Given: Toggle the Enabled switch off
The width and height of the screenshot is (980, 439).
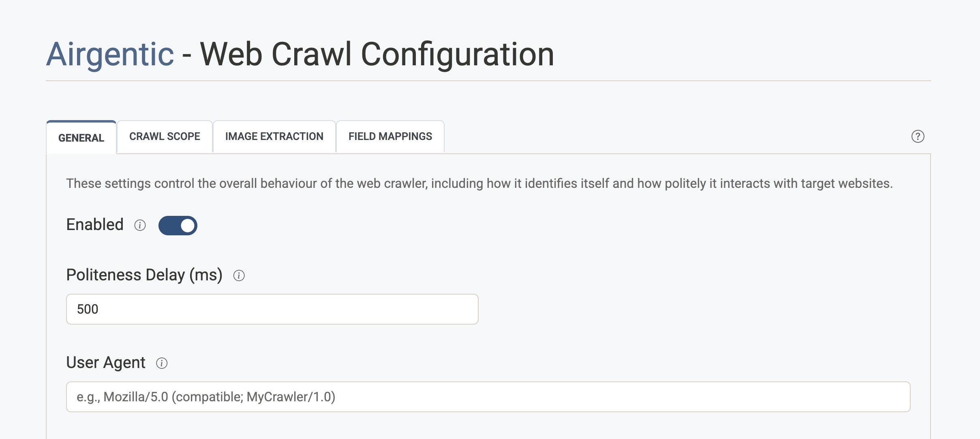Looking at the screenshot, I should [178, 226].
